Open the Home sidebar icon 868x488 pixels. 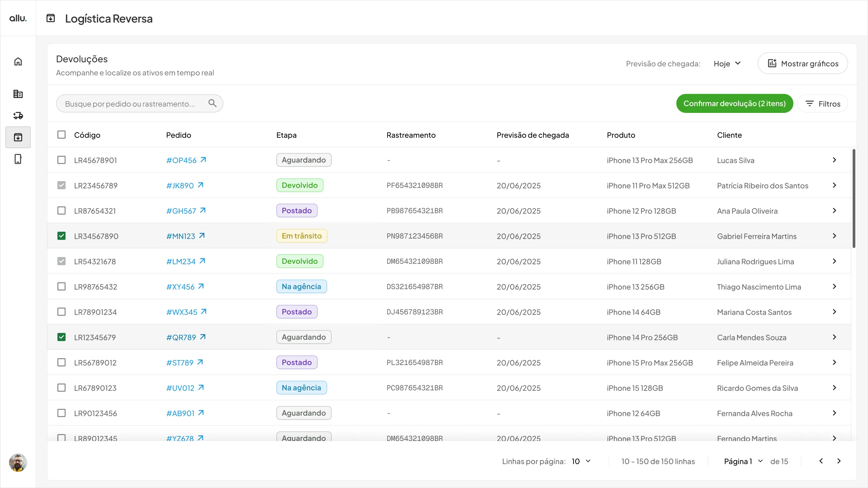click(18, 62)
